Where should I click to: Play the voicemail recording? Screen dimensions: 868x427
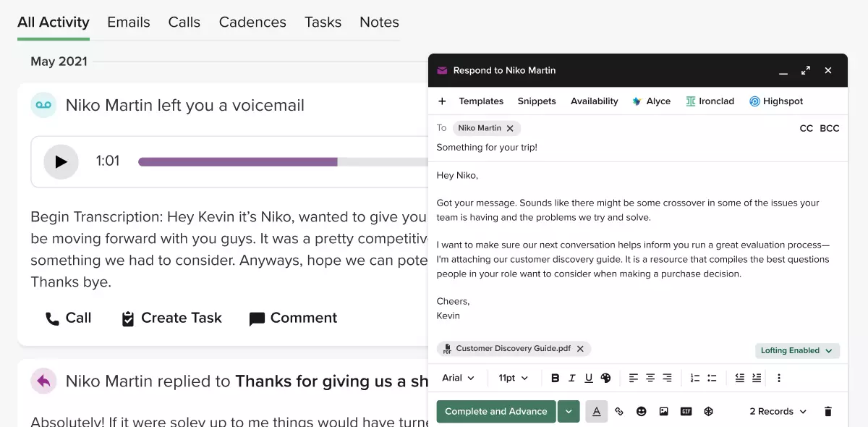pos(61,161)
